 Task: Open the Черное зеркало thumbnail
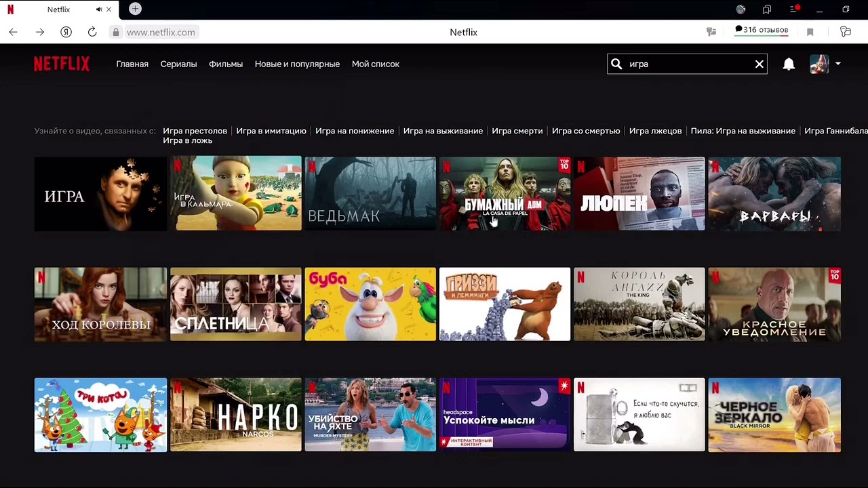point(774,415)
